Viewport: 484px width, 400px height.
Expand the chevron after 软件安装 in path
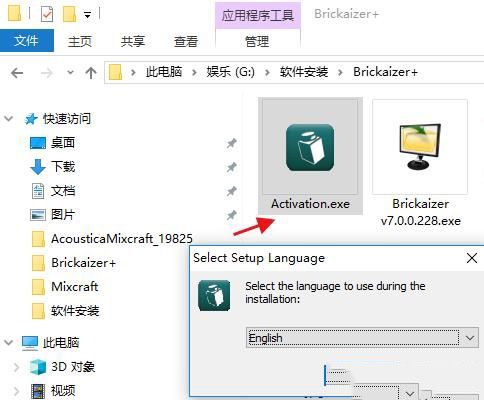[x=340, y=72]
